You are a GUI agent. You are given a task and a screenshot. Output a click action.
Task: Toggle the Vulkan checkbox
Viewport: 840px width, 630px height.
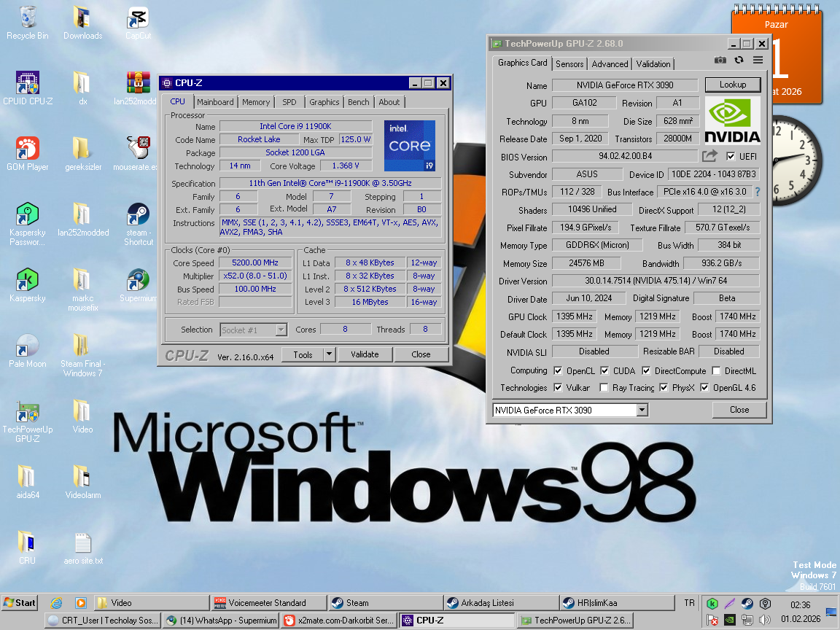point(558,387)
